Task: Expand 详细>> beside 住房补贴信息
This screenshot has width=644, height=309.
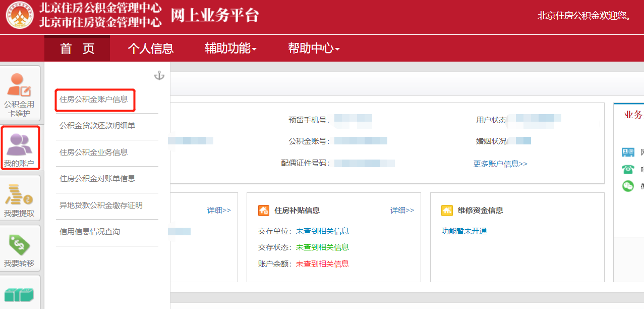Action: click(401, 211)
